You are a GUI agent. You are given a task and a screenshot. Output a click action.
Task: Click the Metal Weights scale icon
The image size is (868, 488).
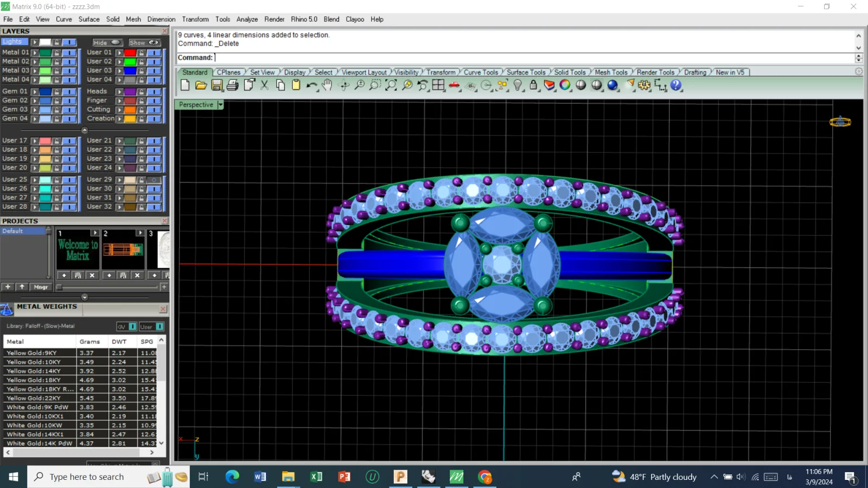coord(7,310)
